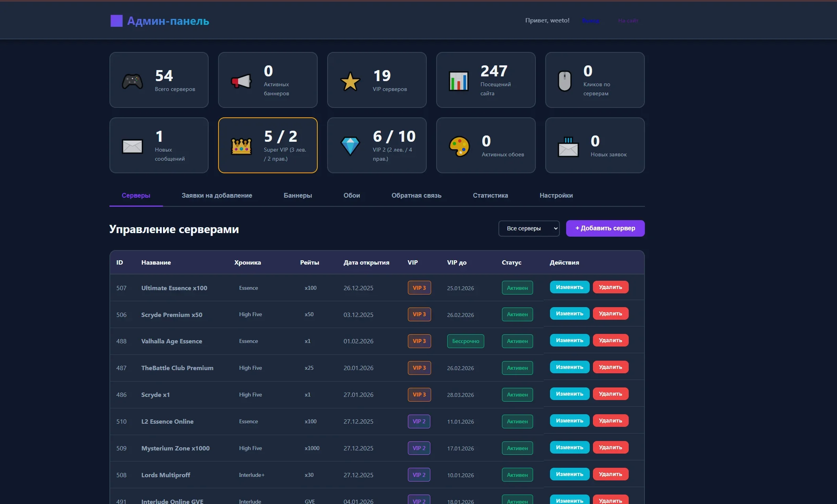
Task: Open the Настройки tab
Action: 556,195
